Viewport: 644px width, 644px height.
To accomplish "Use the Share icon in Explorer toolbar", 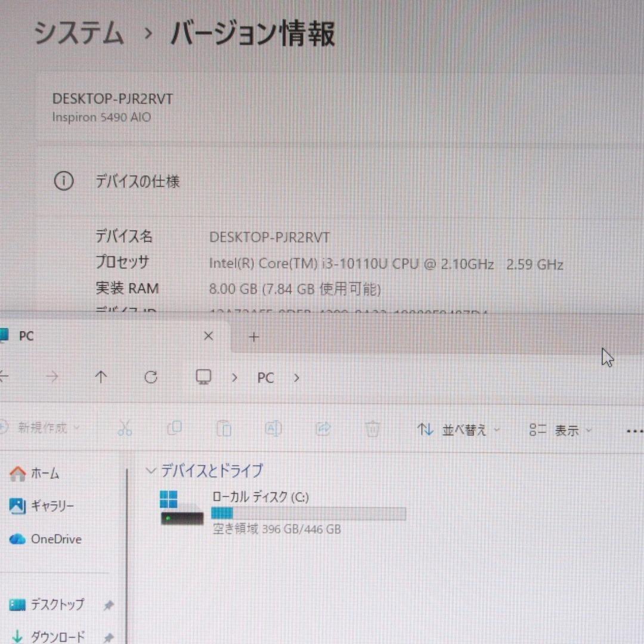I will coord(323,428).
